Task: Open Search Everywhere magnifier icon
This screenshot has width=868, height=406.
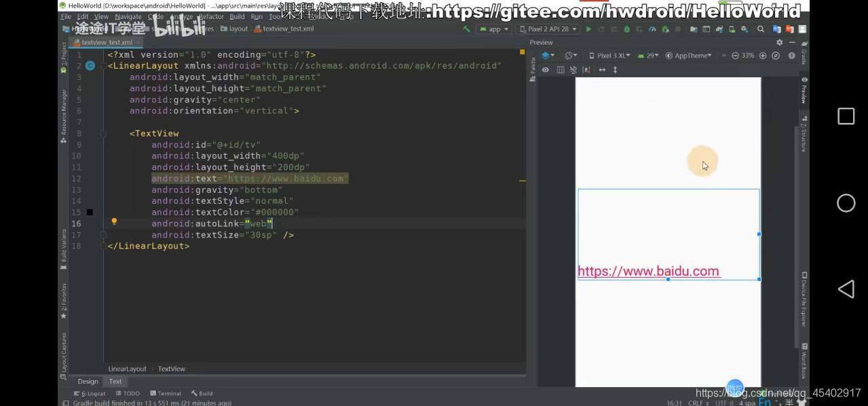Action: click(761, 29)
